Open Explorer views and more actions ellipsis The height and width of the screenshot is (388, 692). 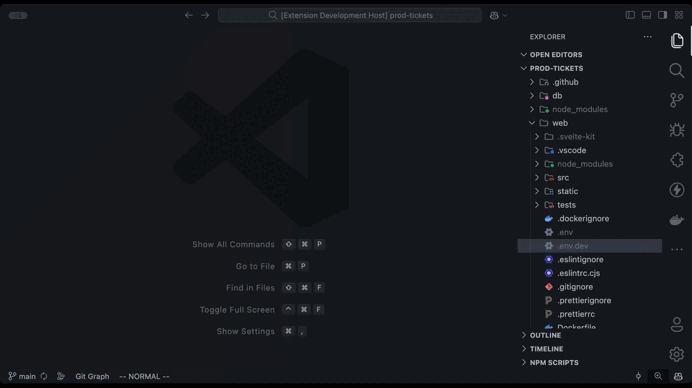click(647, 37)
